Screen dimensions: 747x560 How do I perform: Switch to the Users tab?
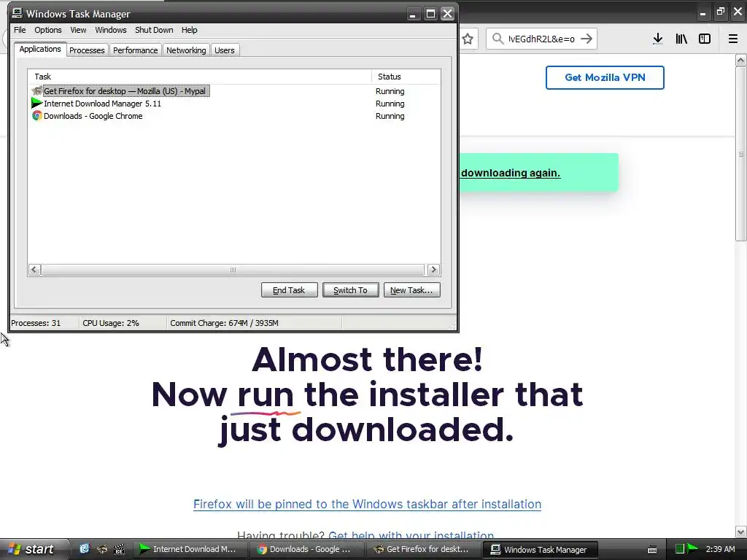pyautogui.click(x=225, y=50)
